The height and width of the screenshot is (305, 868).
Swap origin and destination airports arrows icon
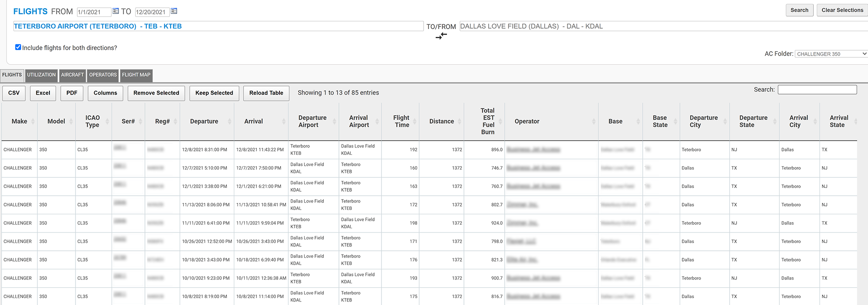pos(441,36)
